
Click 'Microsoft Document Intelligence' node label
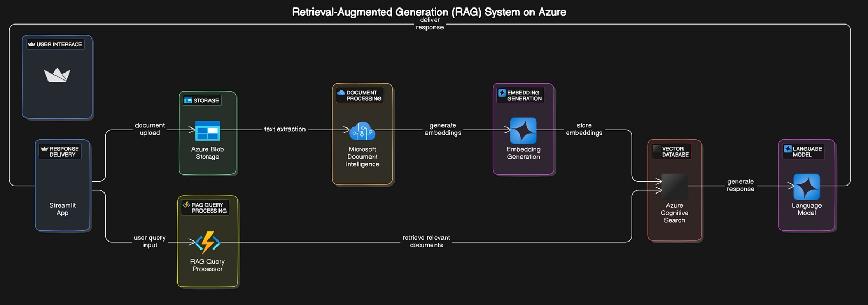click(363, 157)
